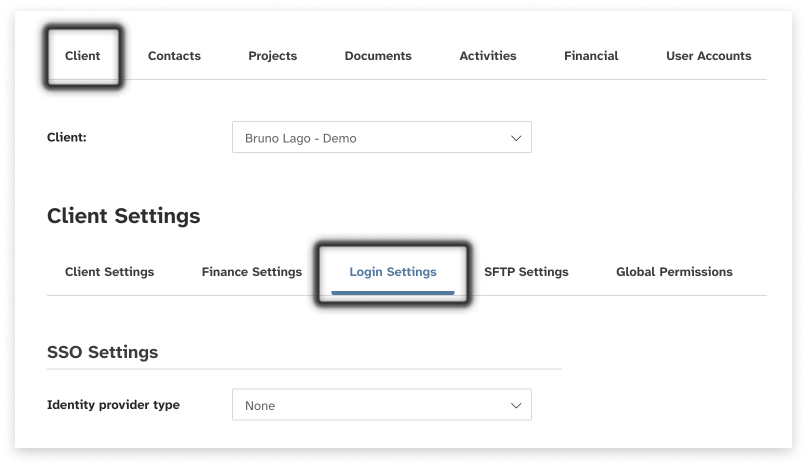Click the SSO Settings section heading
This screenshot has width=807, height=467.
coord(102,352)
